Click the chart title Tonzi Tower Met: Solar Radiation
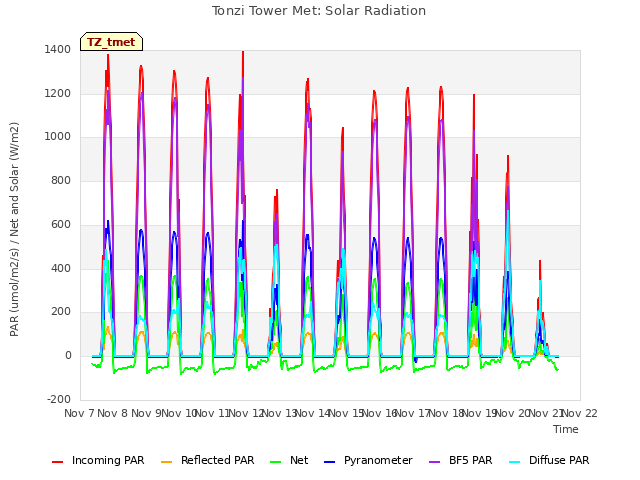640x480 pixels. point(319,11)
